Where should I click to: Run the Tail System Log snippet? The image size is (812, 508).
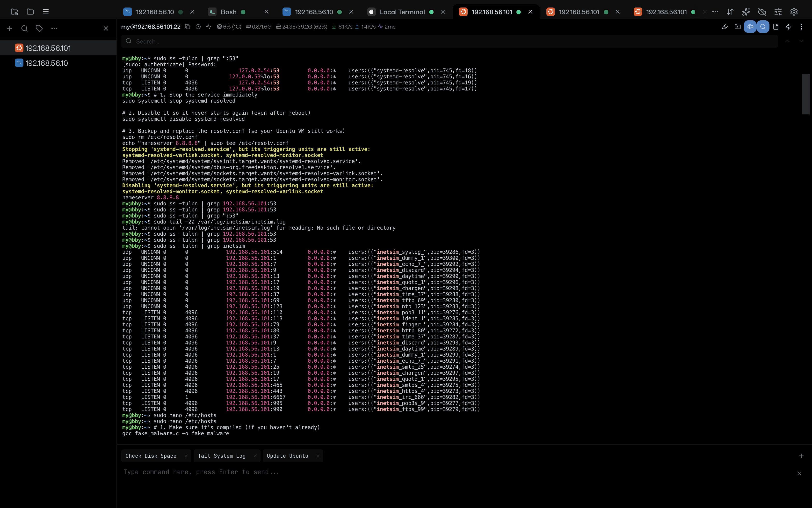pyautogui.click(x=221, y=456)
